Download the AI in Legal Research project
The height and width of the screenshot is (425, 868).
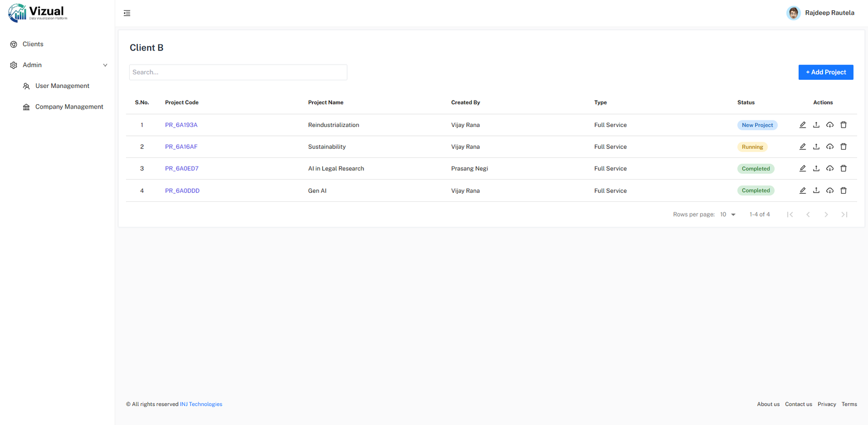(816, 168)
